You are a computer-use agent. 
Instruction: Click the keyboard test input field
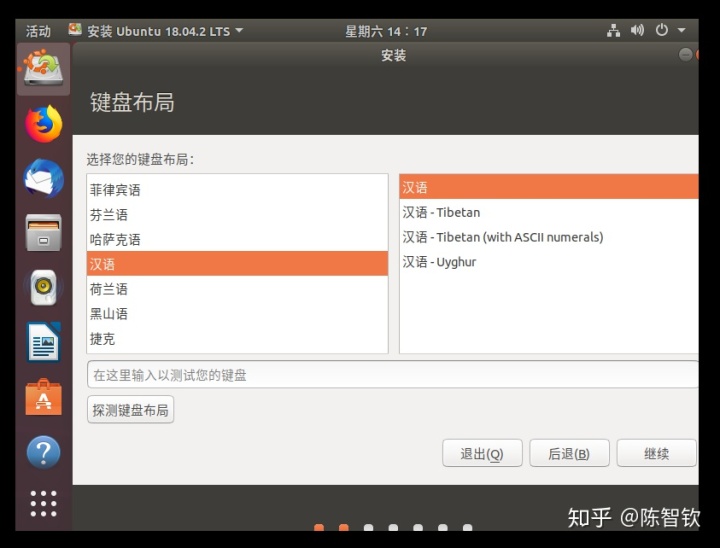393,375
